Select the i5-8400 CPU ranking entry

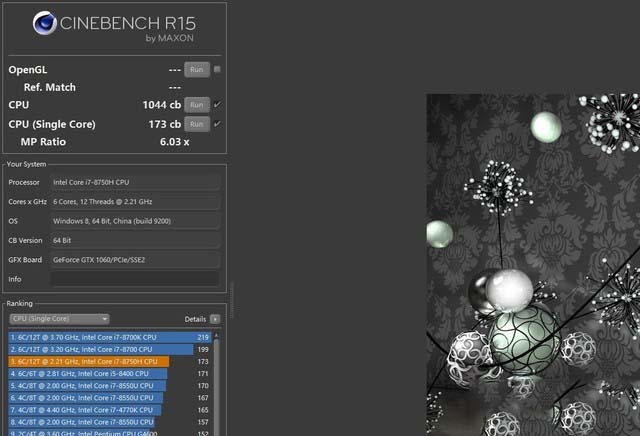(x=110, y=373)
